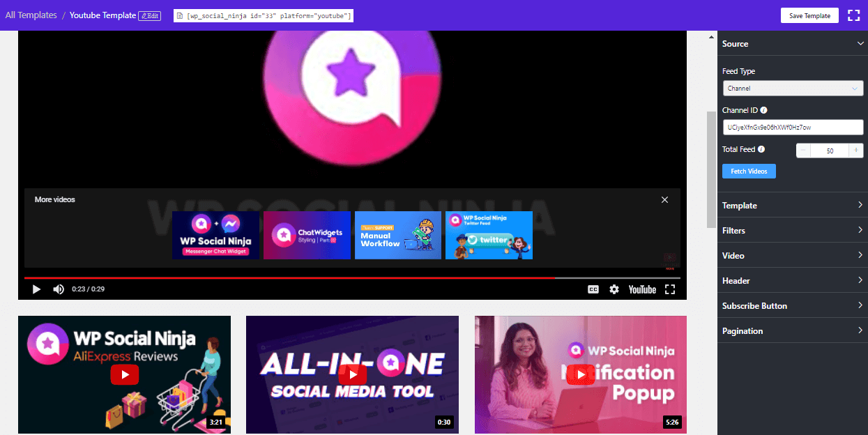Click the Save Template button
This screenshot has height=435, width=868.
[x=809, y=15]
